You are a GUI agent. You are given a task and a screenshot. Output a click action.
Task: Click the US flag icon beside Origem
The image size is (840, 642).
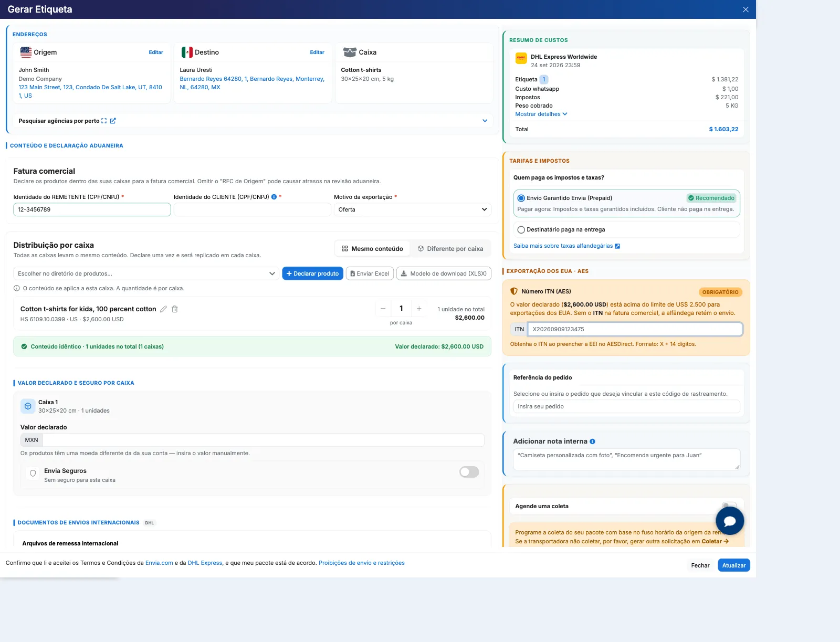[x=26, y=52]
